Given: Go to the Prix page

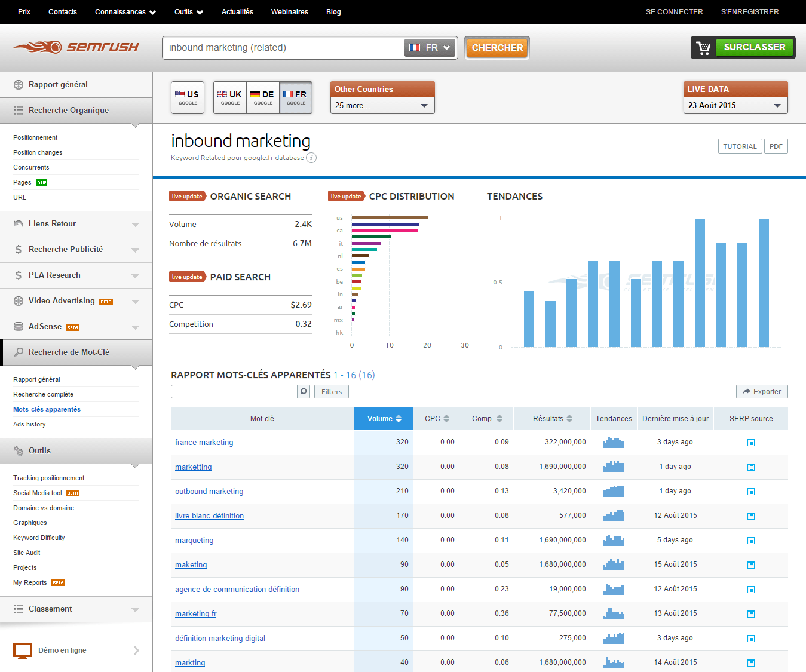Looking at the screenshot, I should pyautogui.click(x=24, y=12).
